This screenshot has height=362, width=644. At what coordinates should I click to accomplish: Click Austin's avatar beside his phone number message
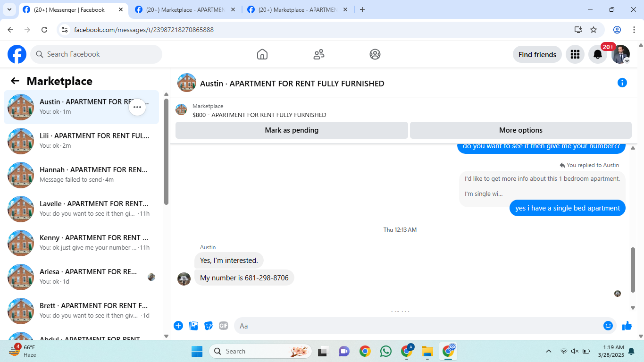pos(184,278)
